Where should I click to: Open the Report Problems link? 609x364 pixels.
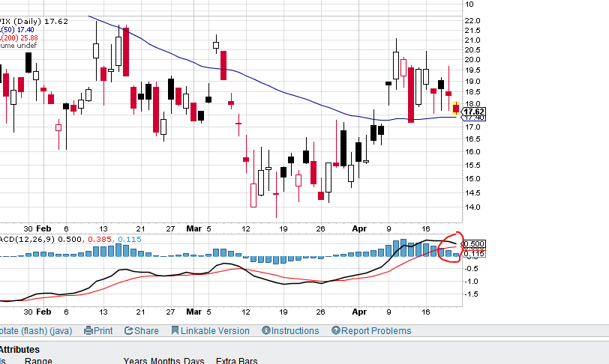(376, 330)
